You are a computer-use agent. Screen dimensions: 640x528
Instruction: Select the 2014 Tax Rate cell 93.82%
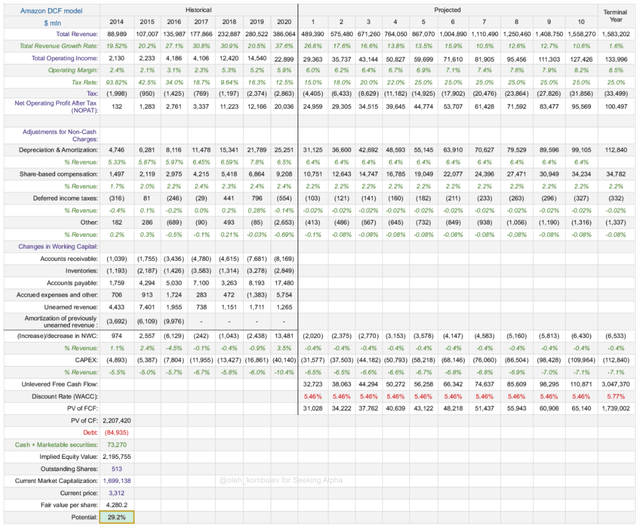117,82
